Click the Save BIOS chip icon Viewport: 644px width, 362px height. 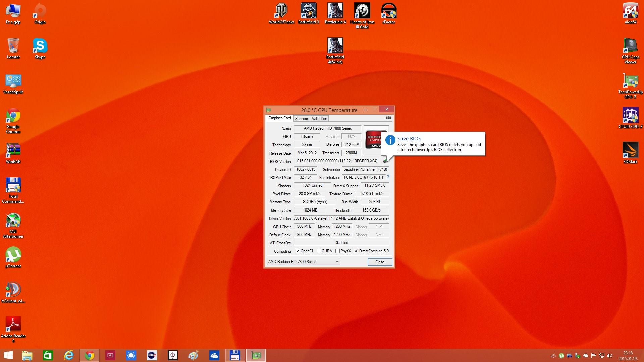tap(385, 161)
